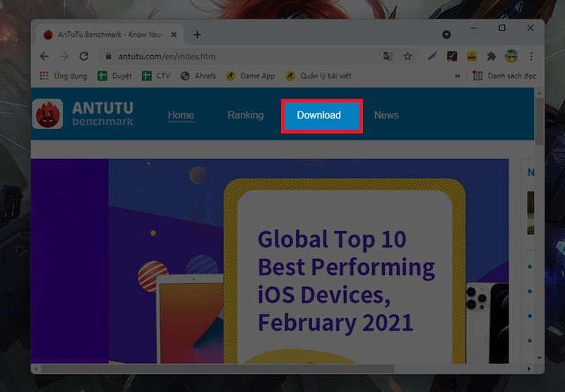This screenshot has height=392, width=565.
Task: Expand the hidden bookmarks chevron
Action: tap(457, 76)
